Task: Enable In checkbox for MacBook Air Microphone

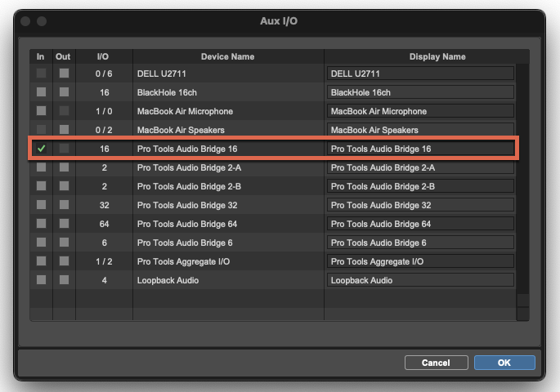Action: tap(42, 111)
